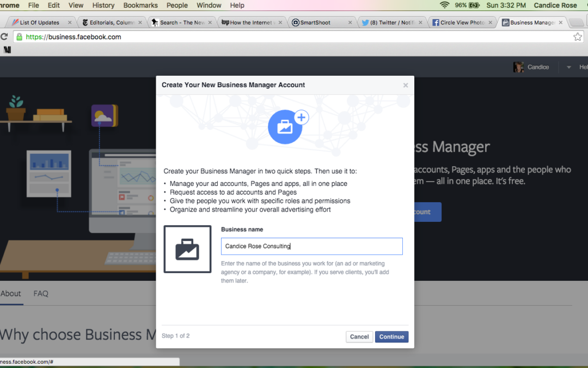Cancel the Business Manager account creation
This screenshot has width=588, height=368.
click(359, 337)
